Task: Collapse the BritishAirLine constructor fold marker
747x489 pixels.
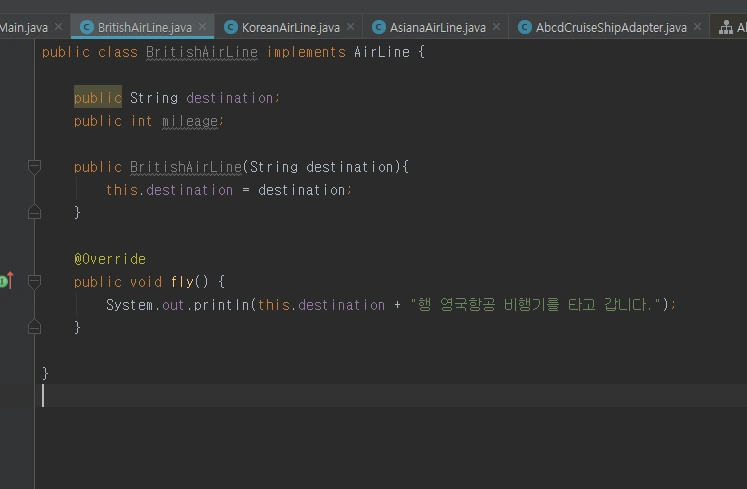Action: point(34,167)
